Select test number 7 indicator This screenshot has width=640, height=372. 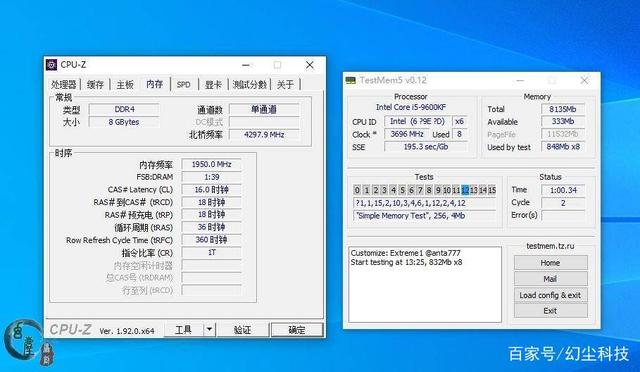(420, 190)
